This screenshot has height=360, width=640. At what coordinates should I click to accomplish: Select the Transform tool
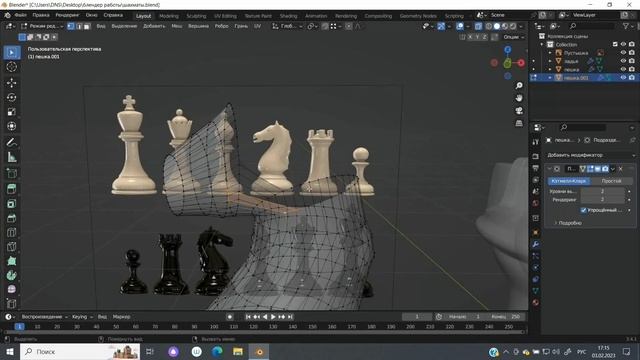(x=11, y=126)
